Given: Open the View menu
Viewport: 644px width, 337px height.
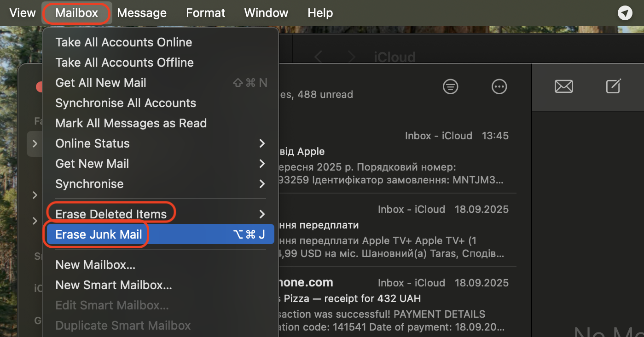Looking at the screenshot, I should (x=22, y=12).
